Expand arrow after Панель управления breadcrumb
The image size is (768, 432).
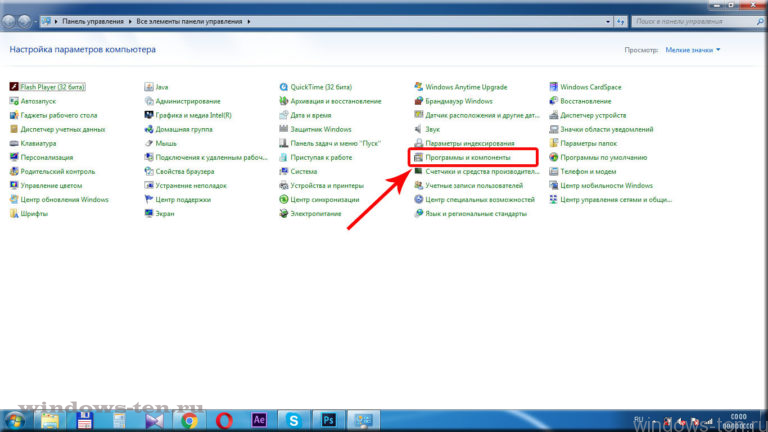coord(130,22)
